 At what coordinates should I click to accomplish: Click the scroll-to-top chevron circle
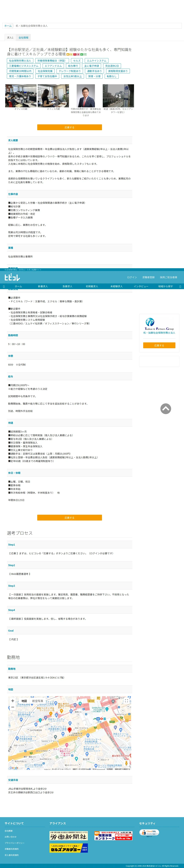click(x=165, y=409)
